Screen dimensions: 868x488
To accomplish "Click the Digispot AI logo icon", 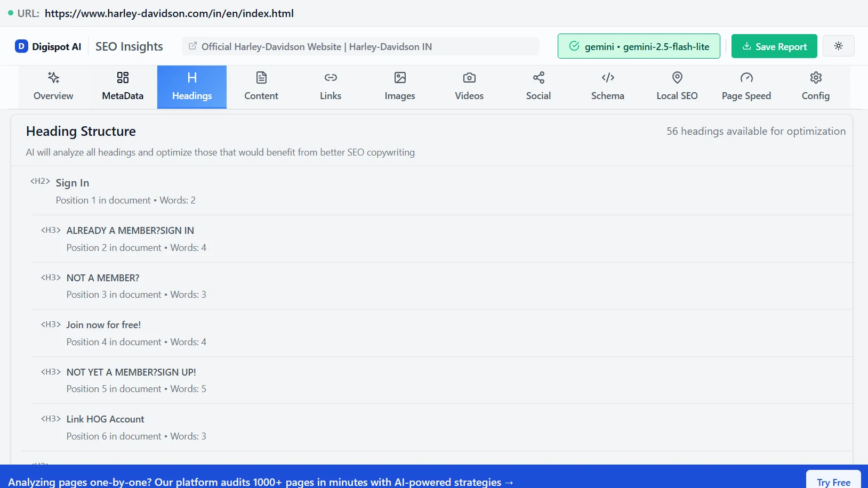I will point(21,46).
